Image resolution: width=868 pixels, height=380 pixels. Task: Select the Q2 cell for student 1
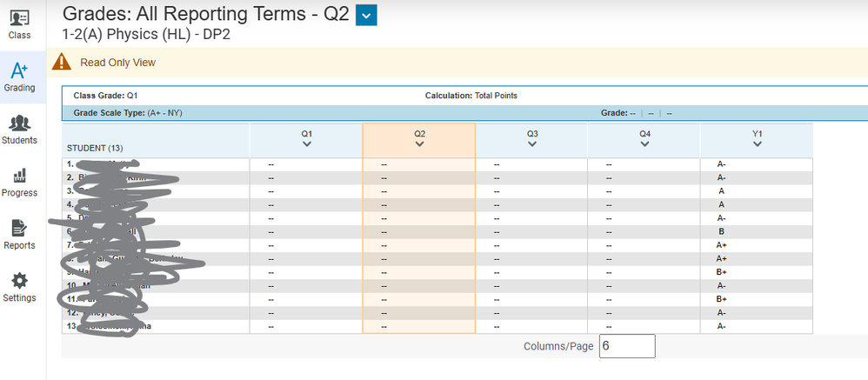pyautogui.click(x=419, y=164)
